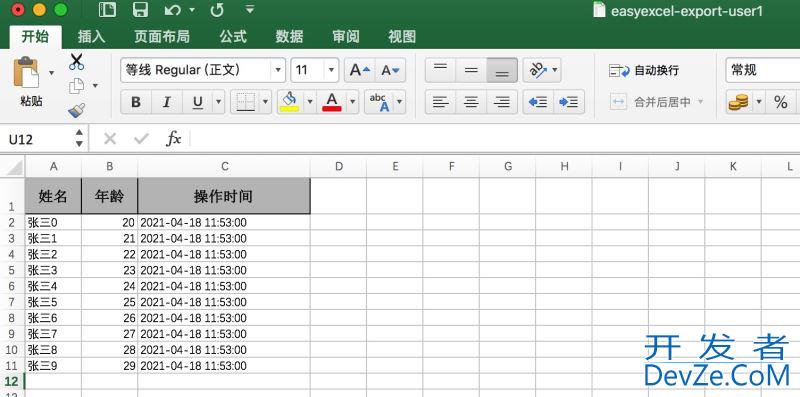Click the Name Box showing U12
800x397 pixels.
37,139
